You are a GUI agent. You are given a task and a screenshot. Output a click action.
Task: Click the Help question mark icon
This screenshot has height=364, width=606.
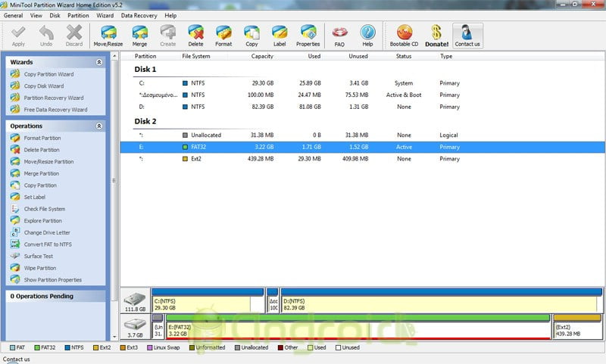(367, 36)
